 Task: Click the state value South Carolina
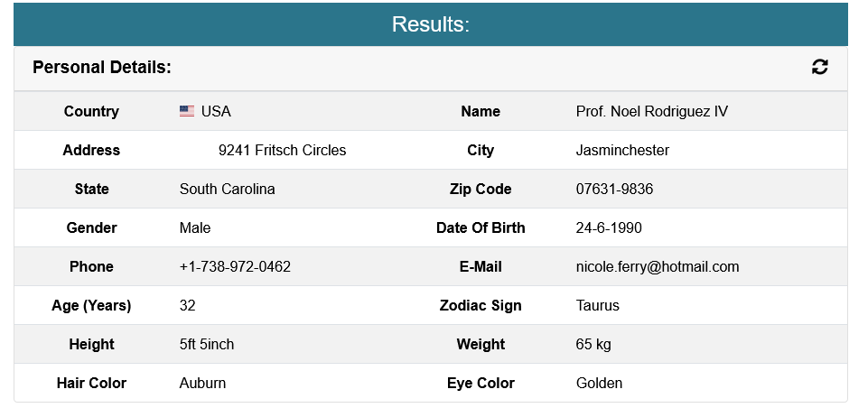coord(227,189)
